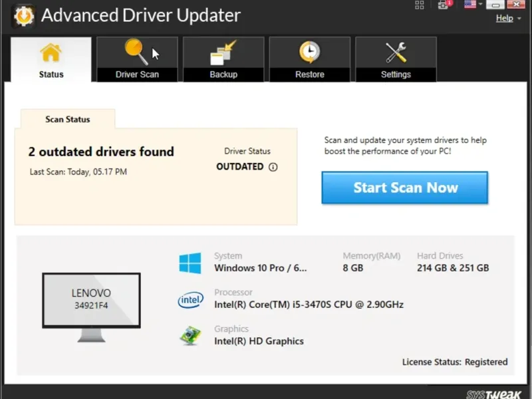Click the 'Windows 10 Pro / 6...' value
532x399 pixels.
(x=261, y=268)
